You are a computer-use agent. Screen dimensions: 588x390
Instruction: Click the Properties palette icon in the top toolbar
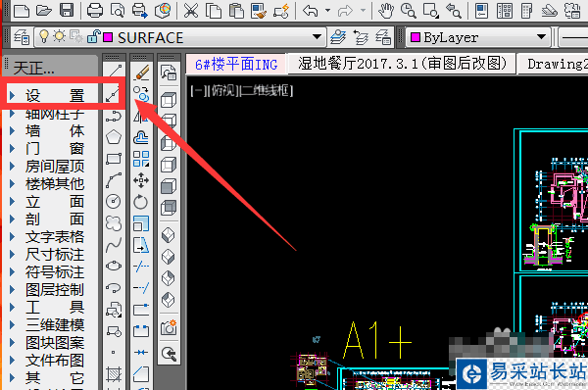tap(481, 11)
